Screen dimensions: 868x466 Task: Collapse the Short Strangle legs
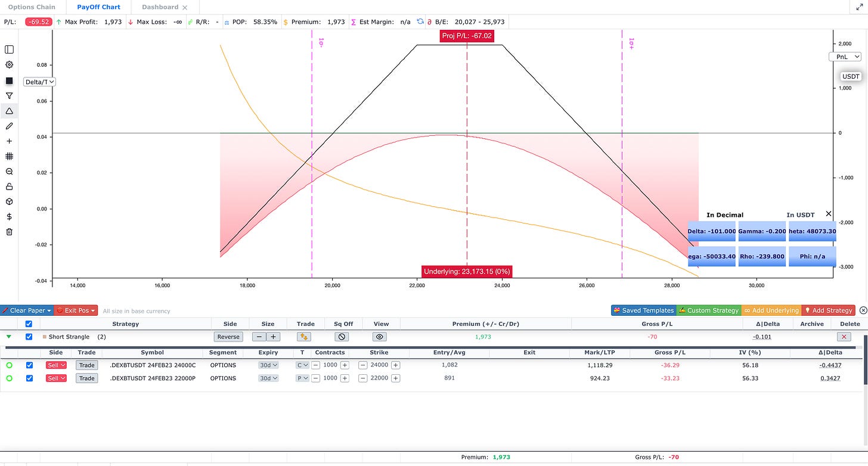click(8, 337)
